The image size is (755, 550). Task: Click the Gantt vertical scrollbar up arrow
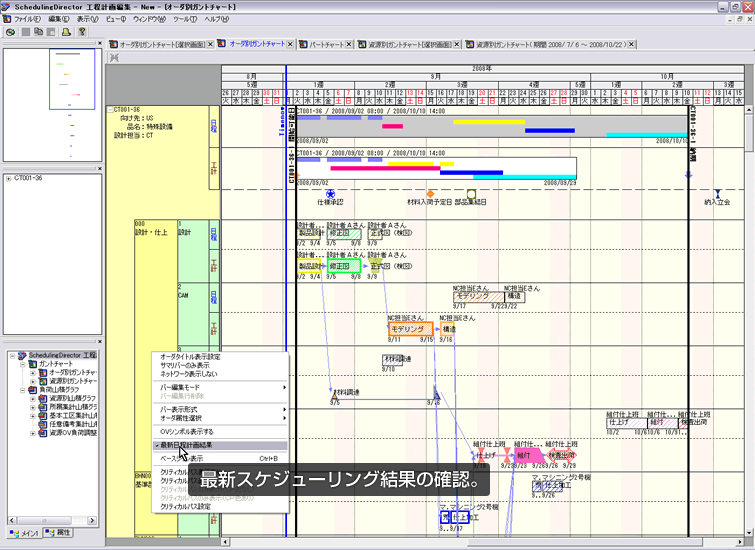[749, 110]
